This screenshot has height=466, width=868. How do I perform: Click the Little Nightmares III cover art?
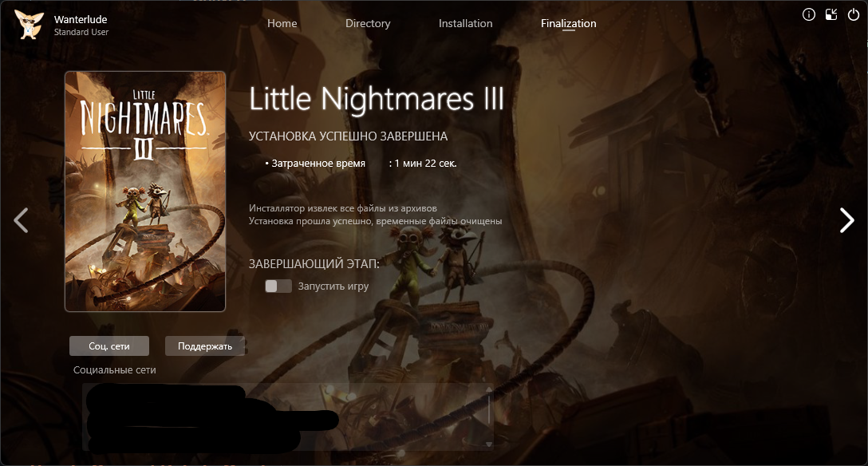coord(145,191)
